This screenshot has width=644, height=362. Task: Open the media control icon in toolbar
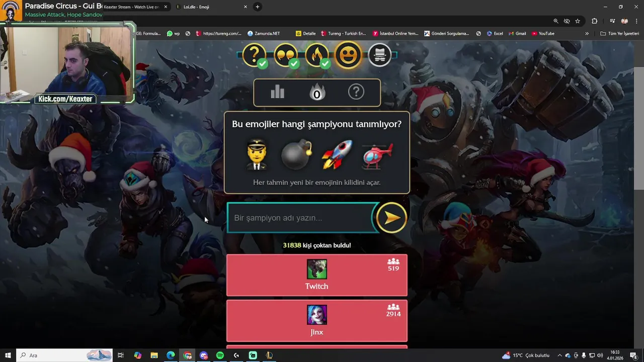click(612, 21)
